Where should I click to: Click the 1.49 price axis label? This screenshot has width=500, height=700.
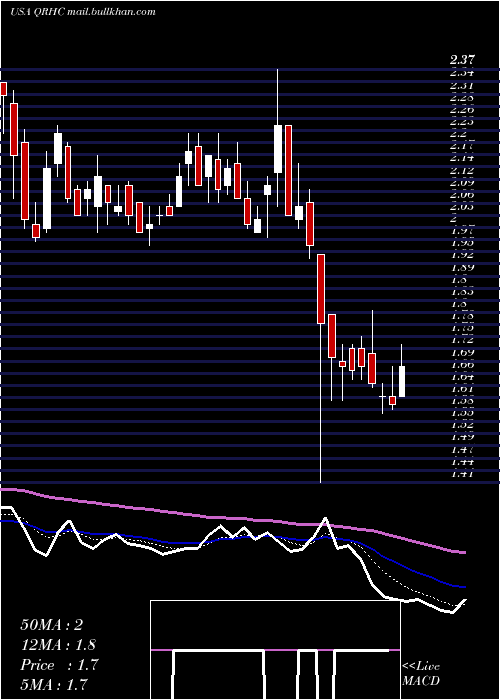click(463, 437)
